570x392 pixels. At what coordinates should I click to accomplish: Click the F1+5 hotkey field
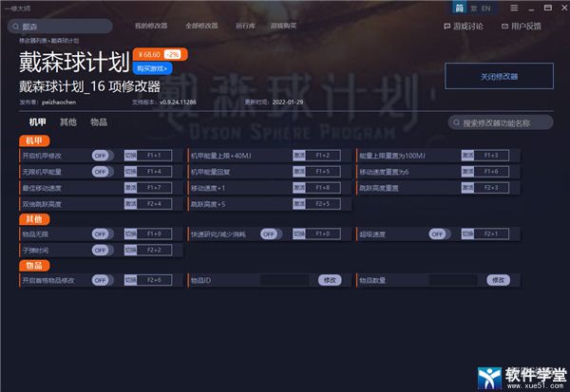click(x=323, y=172)
